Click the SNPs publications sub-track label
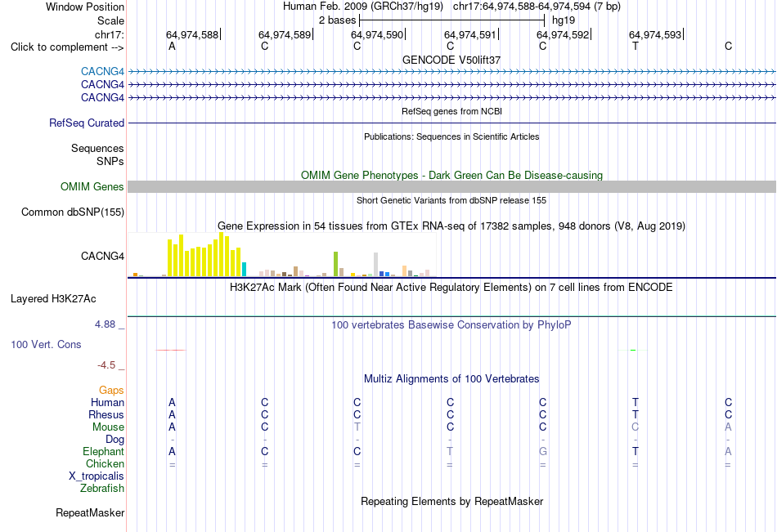 (x=110, y=161)
